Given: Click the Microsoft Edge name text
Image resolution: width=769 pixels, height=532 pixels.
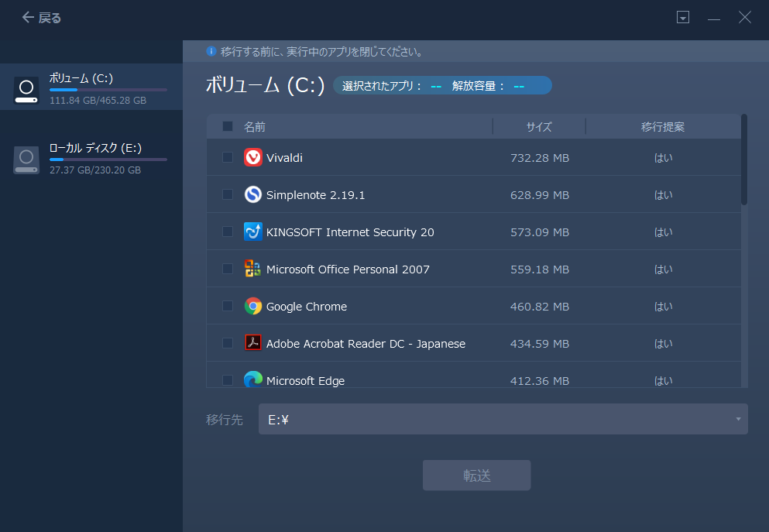Looking at the screenshot, I should pos(306,381).
